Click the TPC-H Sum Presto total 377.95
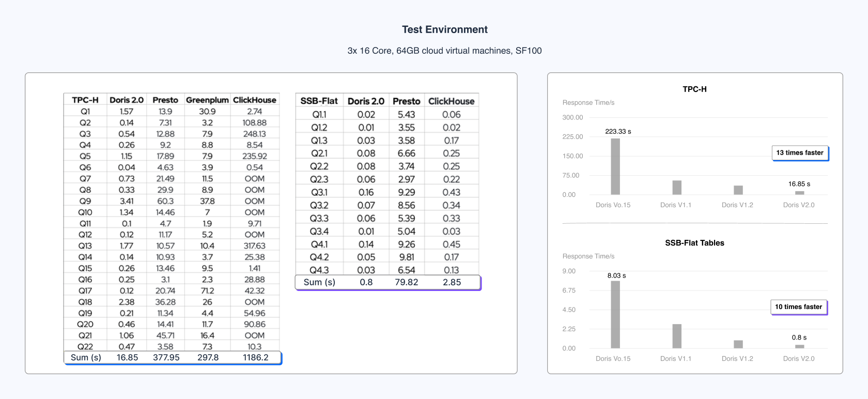The width and height of the screenshot is (868, 399). pos(166,358)
